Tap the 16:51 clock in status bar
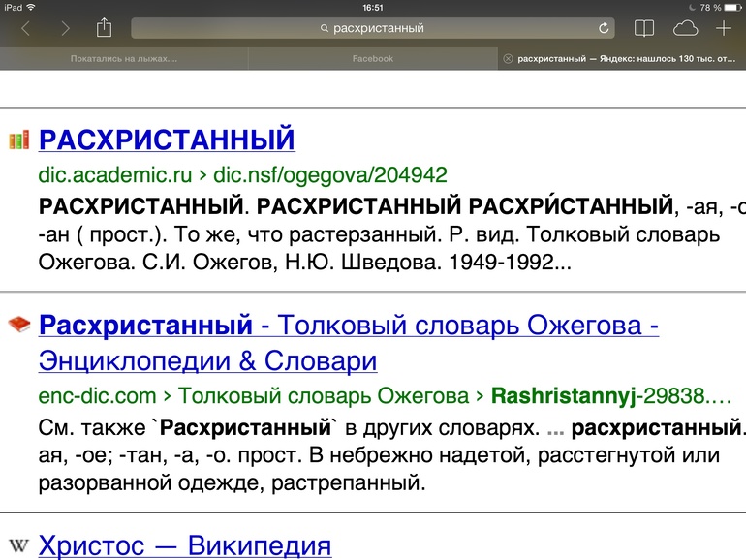This screenshot has height=560, width=746. point(373,7)
